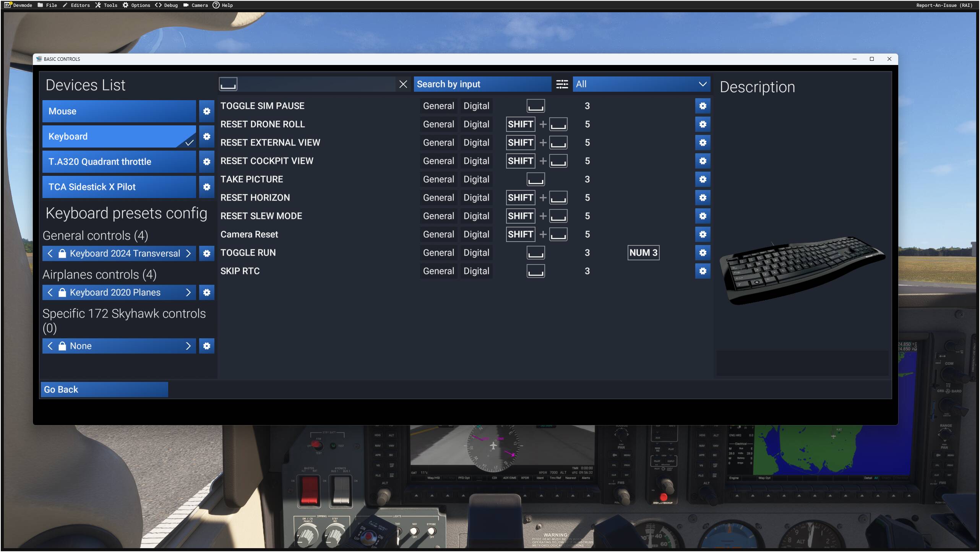Click gear icon for SKIP RTC binding
The image size is (980, 552).
702,271
